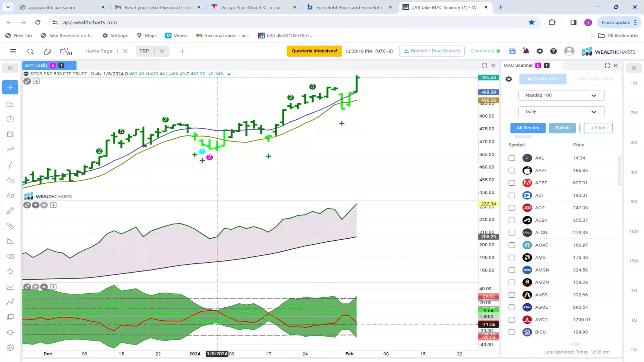
Task: Open the clock history sidebar icon
Action: [x=10, y=119]
